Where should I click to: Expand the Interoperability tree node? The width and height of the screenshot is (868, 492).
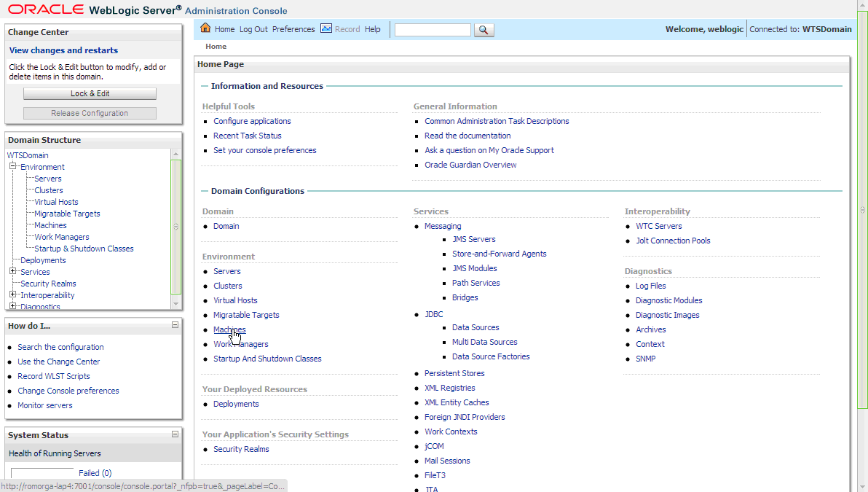(x=12, y=295)
